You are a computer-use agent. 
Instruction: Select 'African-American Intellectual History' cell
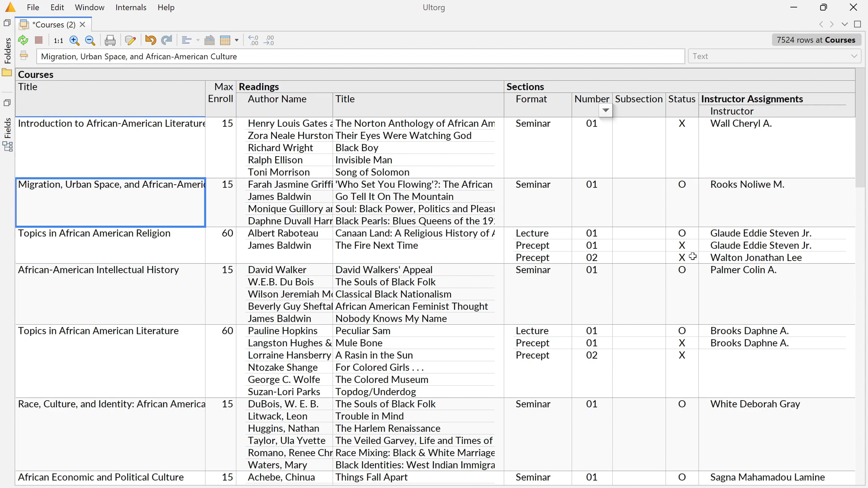click(110, 294)
